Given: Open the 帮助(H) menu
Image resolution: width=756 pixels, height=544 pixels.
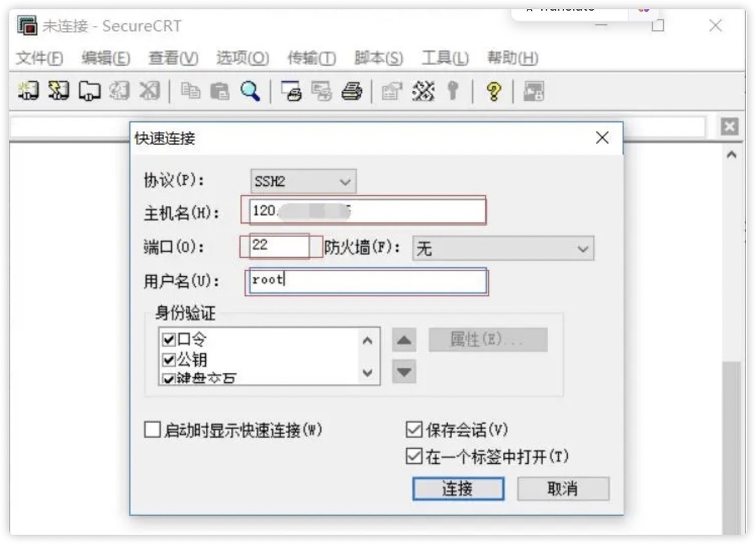Looking at the screenshot, I should 512,58.
